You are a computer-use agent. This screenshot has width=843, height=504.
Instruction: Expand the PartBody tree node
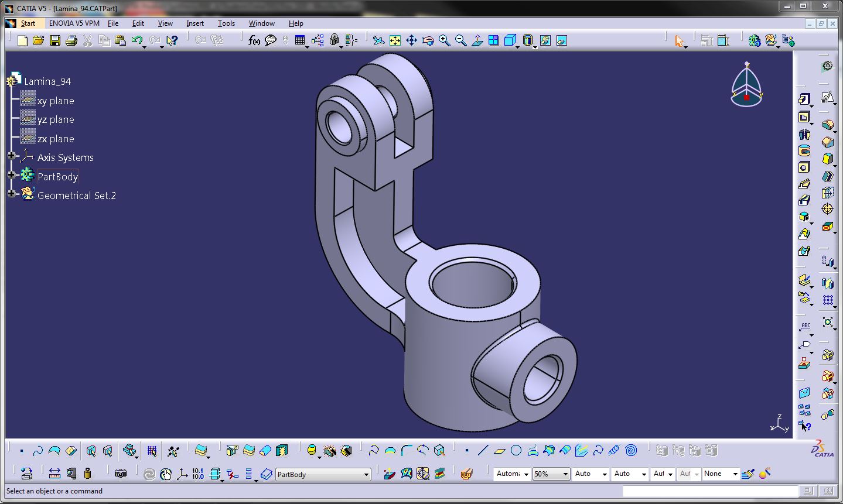point(11,174)
